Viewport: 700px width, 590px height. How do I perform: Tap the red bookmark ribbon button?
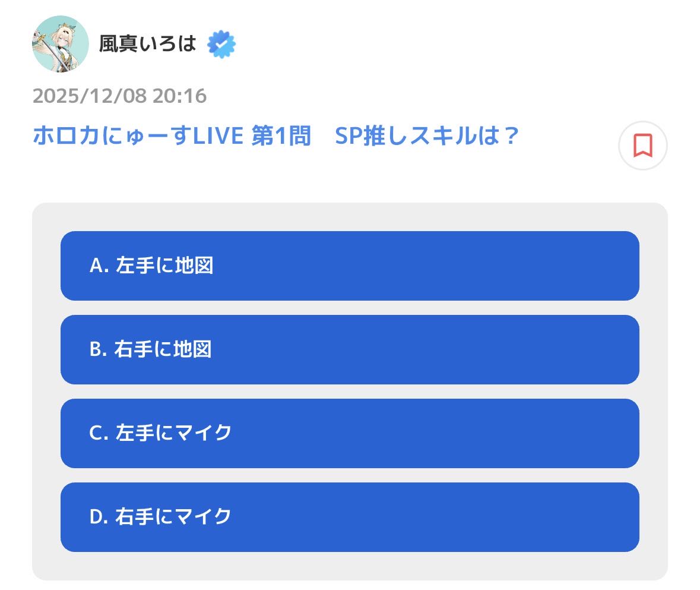tap(642, 145)
